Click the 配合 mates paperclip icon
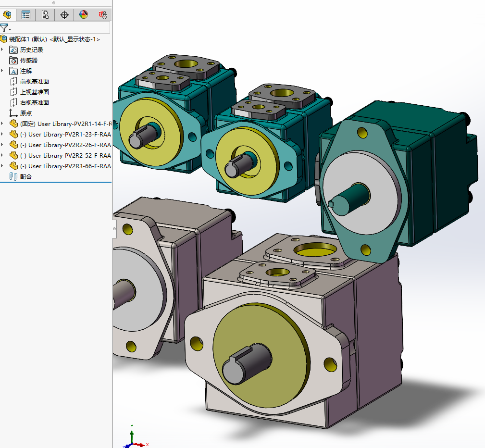The width and height of the screenshot is (485, 448). tap(13, 176)
